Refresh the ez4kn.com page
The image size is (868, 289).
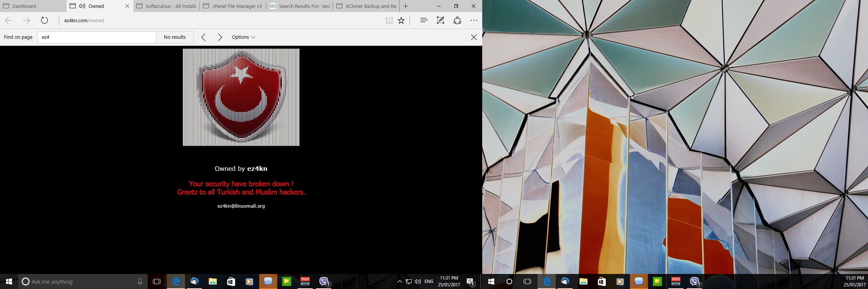44,21
